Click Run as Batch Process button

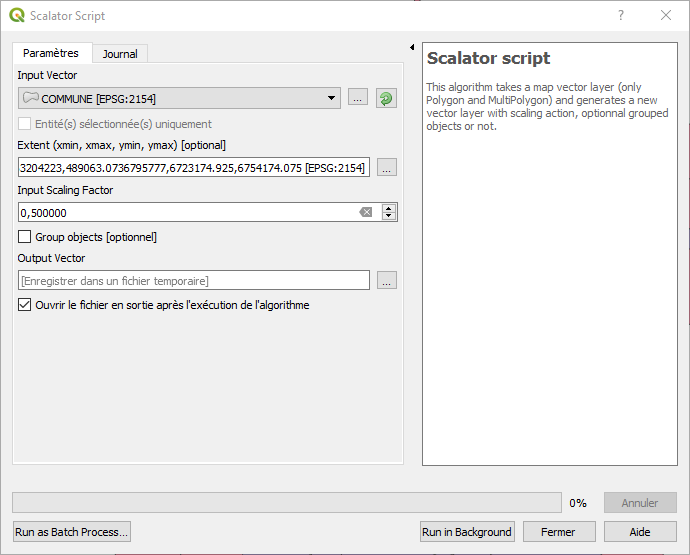72,532
